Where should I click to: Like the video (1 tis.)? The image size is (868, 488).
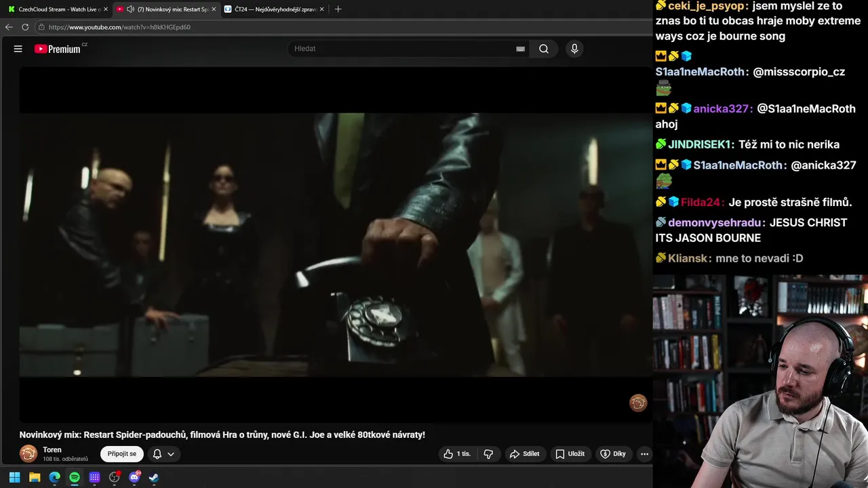point(457,454)
